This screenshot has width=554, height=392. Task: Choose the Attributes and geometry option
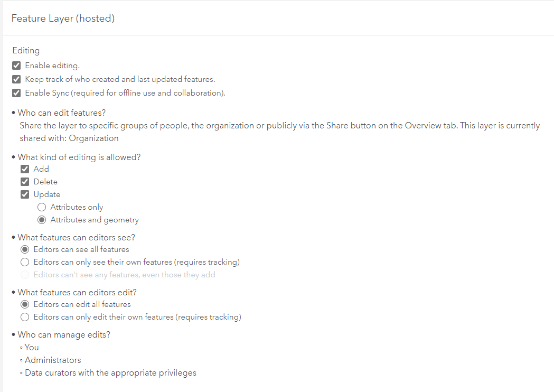point(42,220)
